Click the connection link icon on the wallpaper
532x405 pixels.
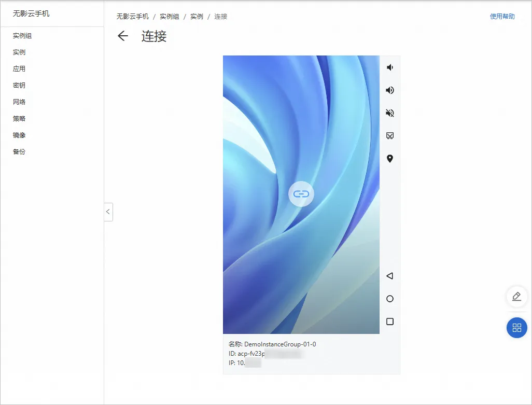[301, 193]
